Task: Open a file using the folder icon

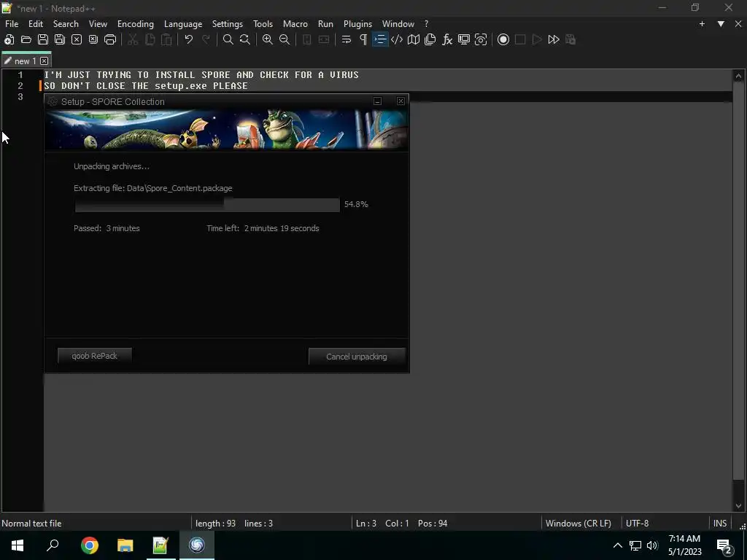Action: tap(26, 39)
